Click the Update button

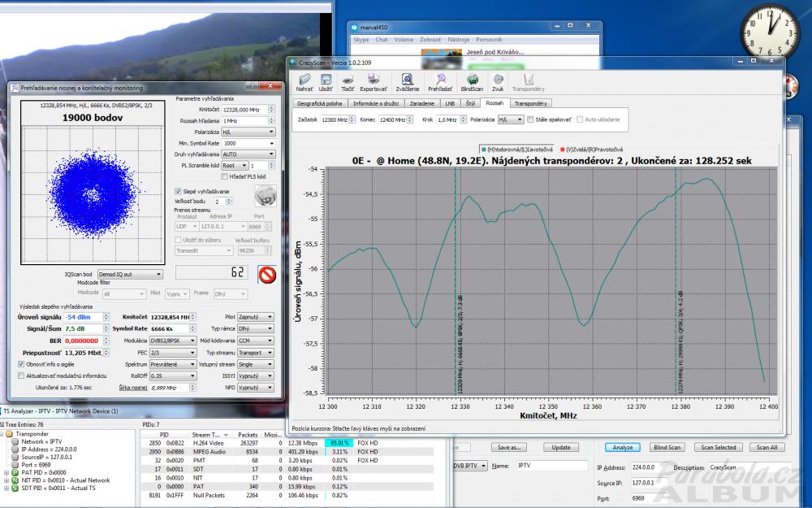[561, 447]
